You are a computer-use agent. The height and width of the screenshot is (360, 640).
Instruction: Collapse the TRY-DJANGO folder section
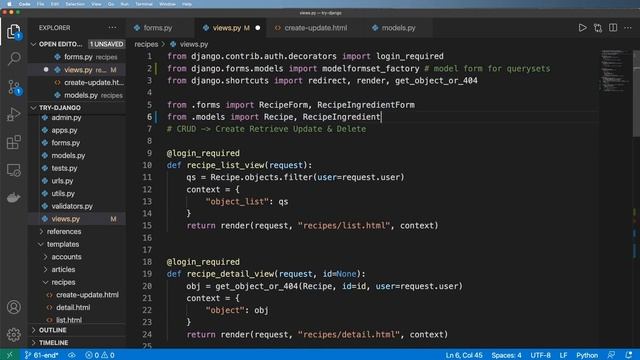click(x=60, y=108)
